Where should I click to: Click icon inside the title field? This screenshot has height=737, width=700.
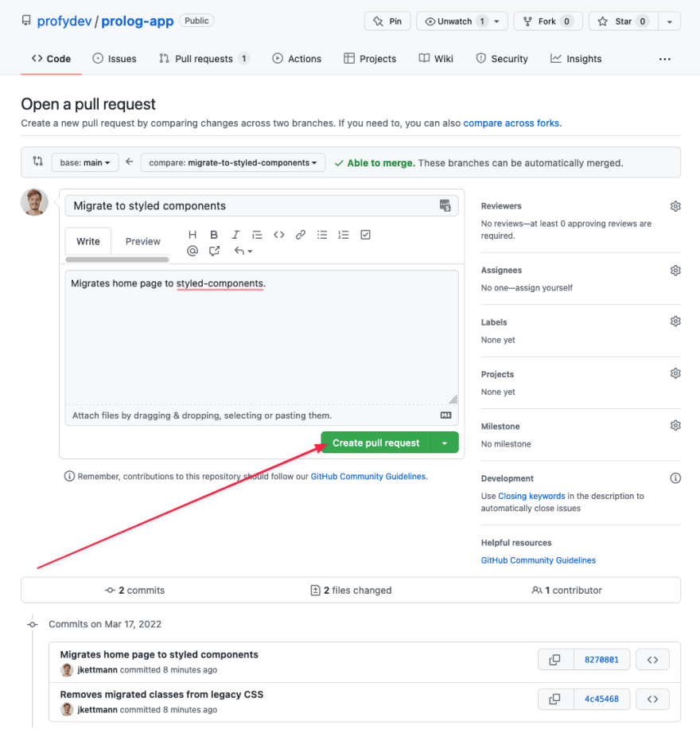click(x=445, y=205)
